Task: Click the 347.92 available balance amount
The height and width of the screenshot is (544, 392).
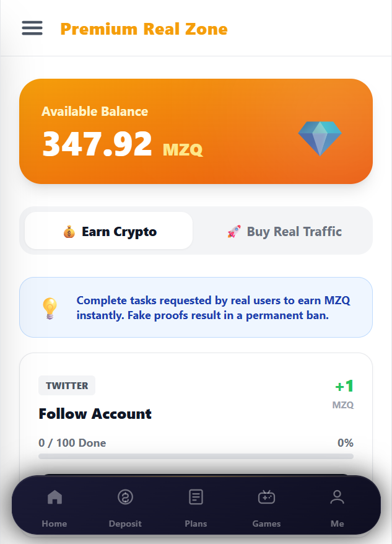Action: point(97,144)
